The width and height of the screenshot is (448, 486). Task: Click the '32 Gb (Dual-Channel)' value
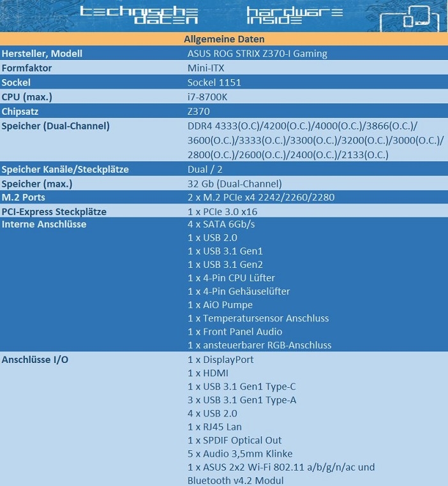click(x=235, y=184)
